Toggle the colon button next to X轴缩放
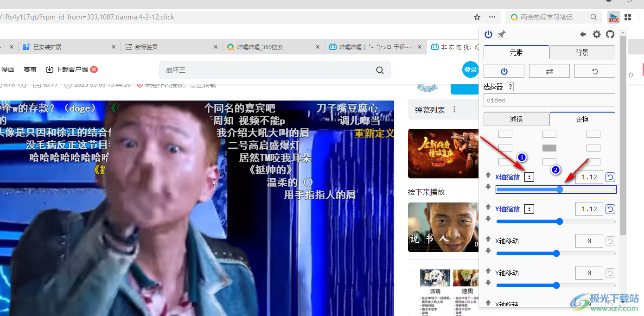The width and height of the screenshot is (644, 316). pos(529,177)
